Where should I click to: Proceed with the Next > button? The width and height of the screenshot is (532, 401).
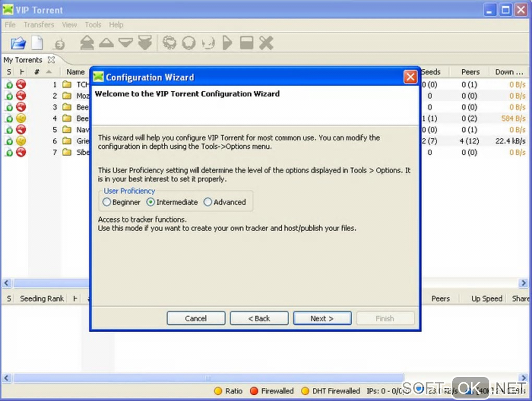point(322,318)
